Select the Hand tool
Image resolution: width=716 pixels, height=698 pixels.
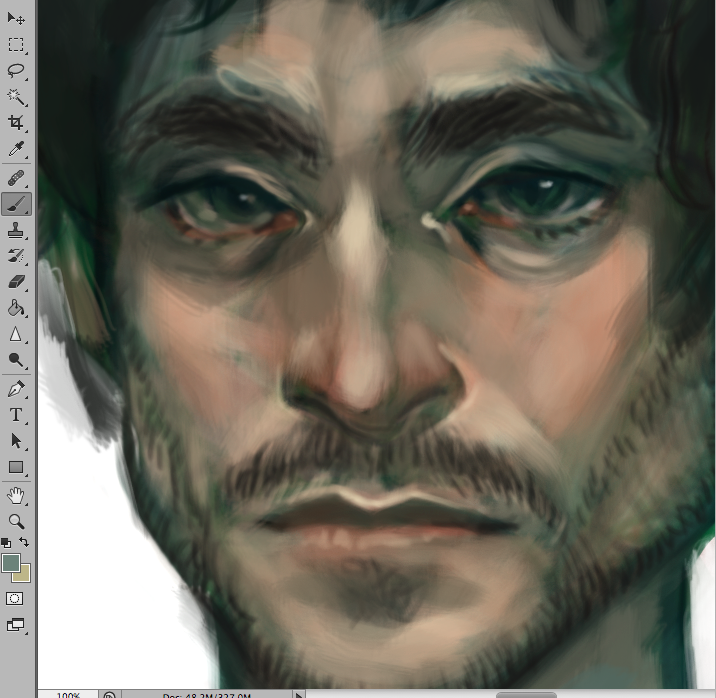pos(16,496)
